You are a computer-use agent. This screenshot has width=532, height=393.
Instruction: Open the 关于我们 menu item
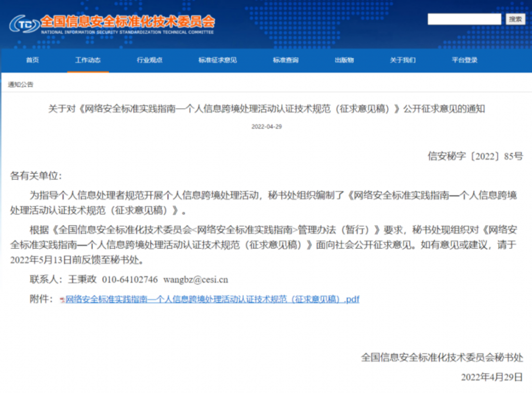click(x=403, y=60)
